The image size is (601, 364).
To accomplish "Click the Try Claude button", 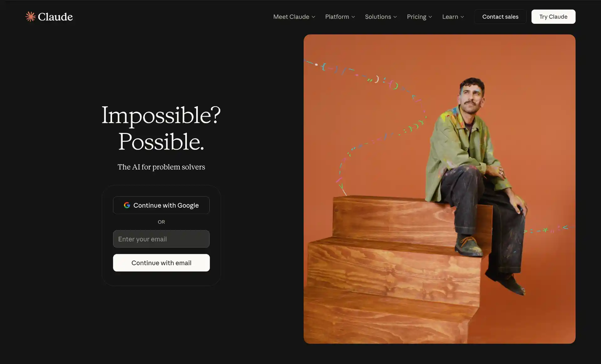I will [x=553, y=17].
